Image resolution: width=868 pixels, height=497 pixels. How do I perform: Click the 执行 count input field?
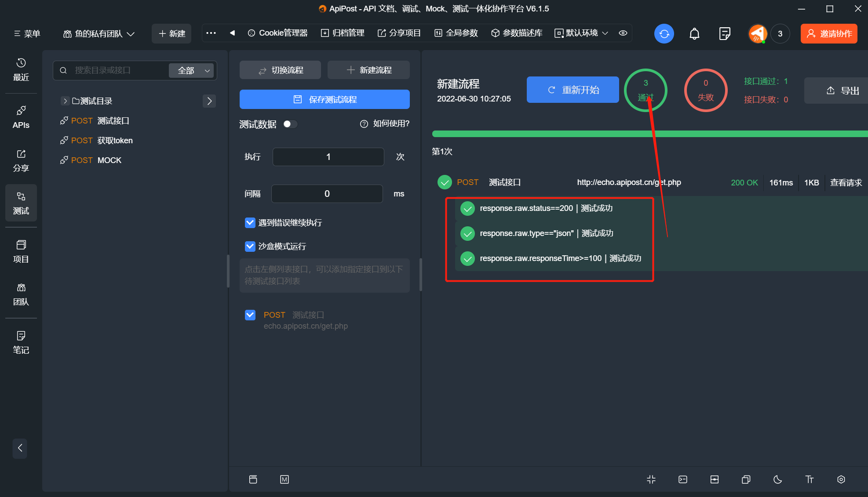tap(328, 157)
